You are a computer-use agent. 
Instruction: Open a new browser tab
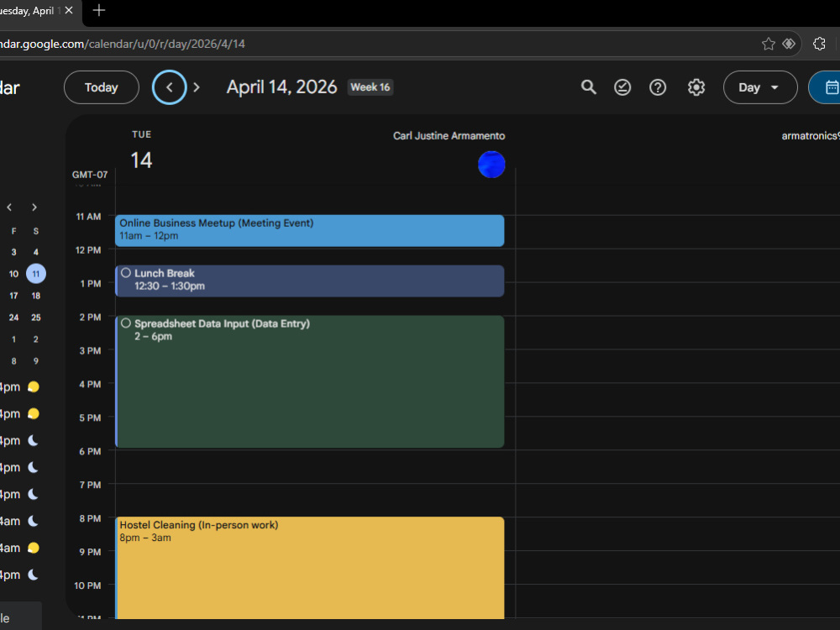click(x=99, y=10)
